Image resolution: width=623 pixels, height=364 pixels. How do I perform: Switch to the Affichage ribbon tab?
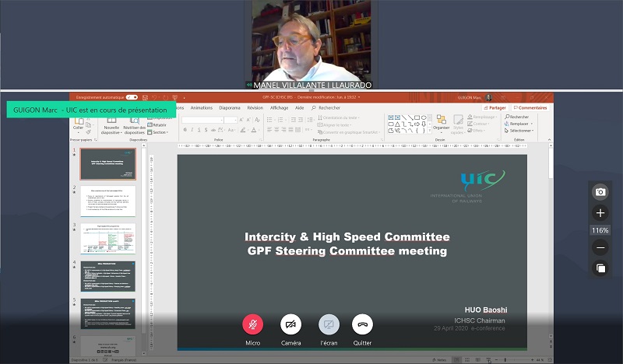280,107
